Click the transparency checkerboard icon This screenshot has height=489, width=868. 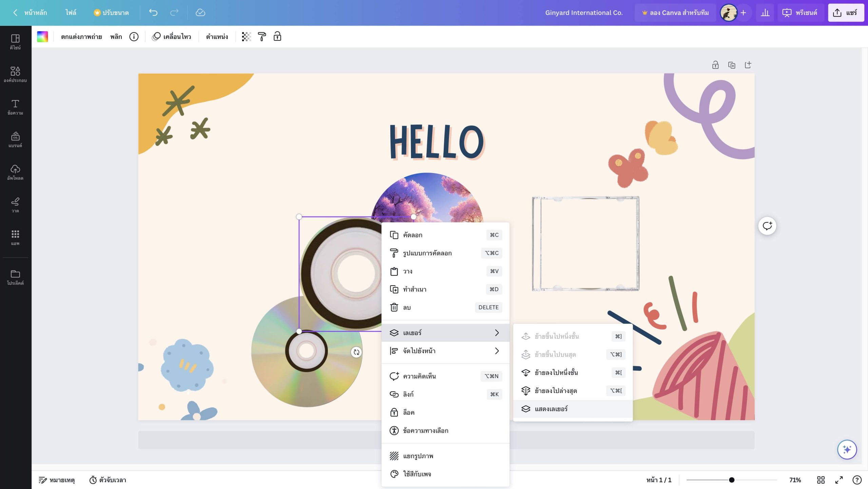pyautogui.click(x=246, y=37)
